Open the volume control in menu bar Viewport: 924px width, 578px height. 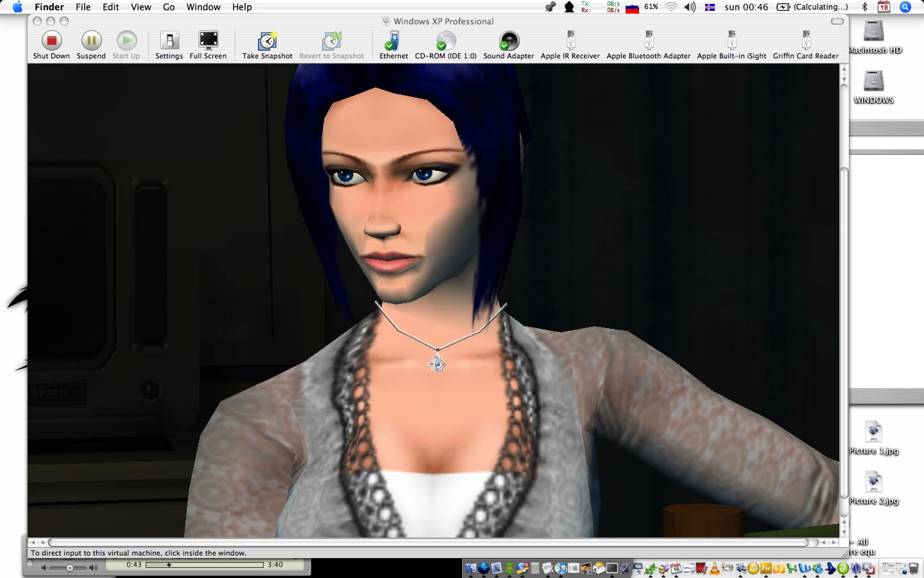tap(690, 7)
